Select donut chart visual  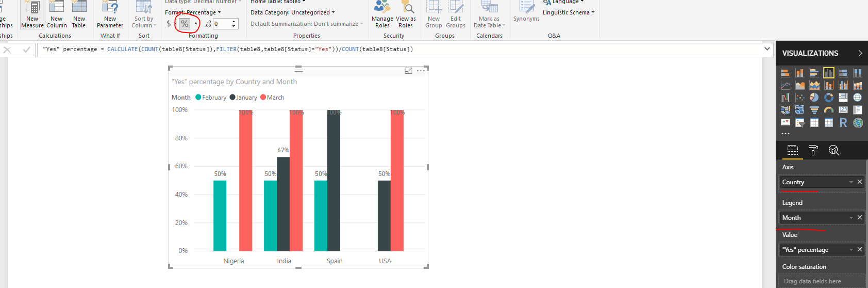tap(829, 98)
